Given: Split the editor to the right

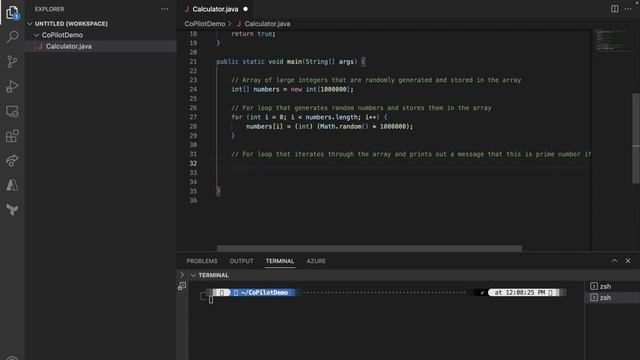Looking at the screenshot, I should pyautogui.click(x=614, y=9).
